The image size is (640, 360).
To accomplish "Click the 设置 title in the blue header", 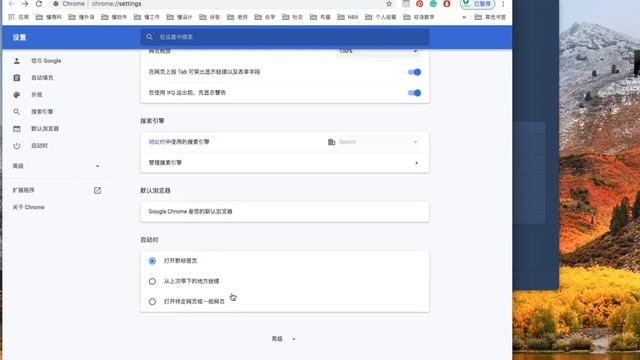I will point(19,38).
